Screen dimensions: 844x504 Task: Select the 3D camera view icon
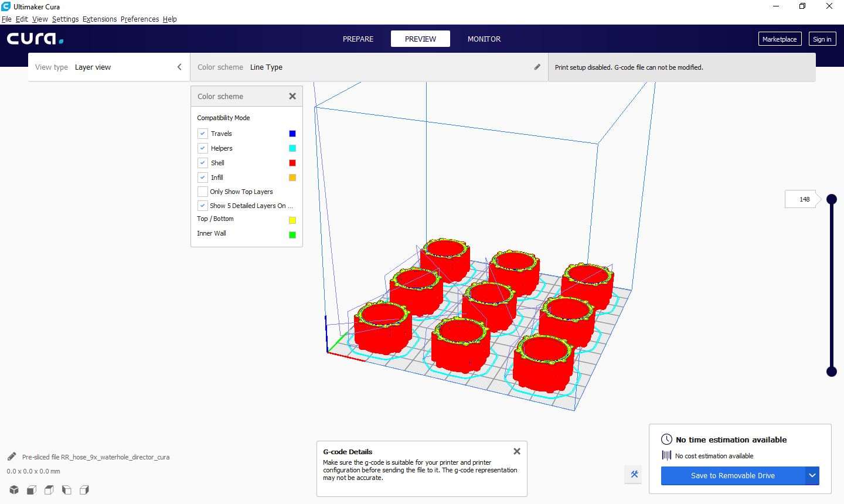point(14,490)
